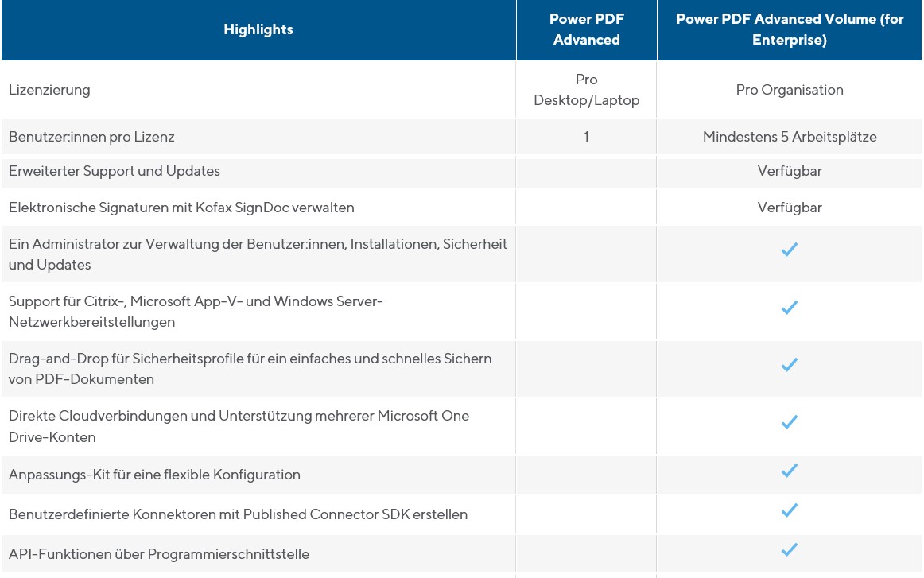Click the Pro Organisation cell
The width and height of the screenshot is (924, 578).
pos(790,90)
